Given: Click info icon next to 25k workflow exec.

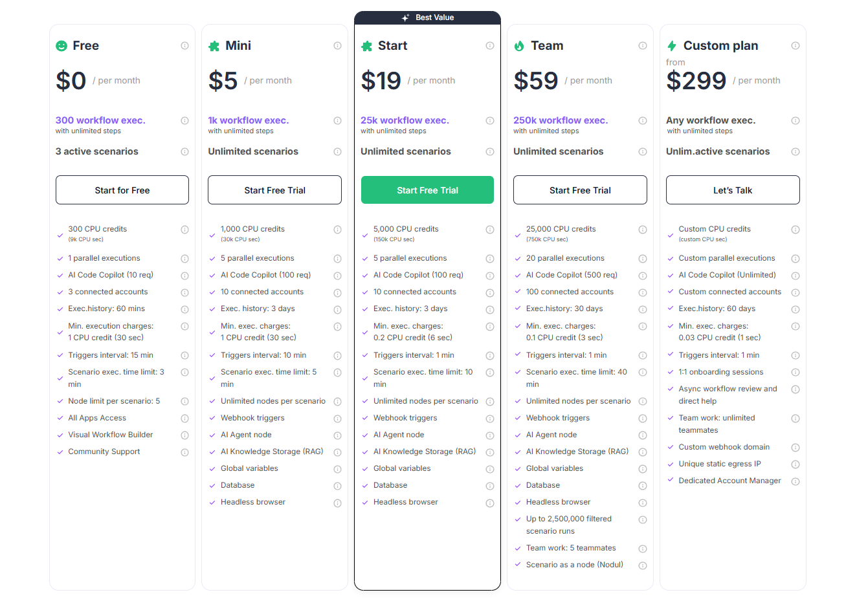Looking at the screenshot, I should click(x=490, y=120).
